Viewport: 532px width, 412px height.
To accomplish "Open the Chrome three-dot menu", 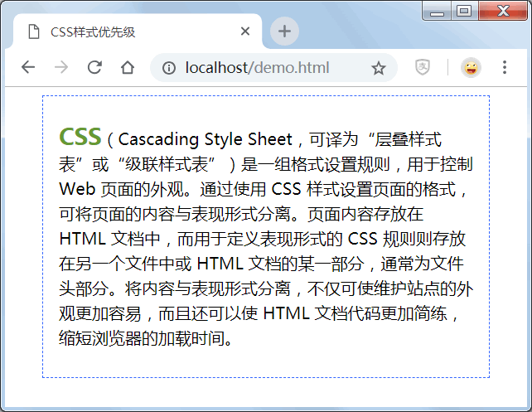I will [x=505, y=68].
